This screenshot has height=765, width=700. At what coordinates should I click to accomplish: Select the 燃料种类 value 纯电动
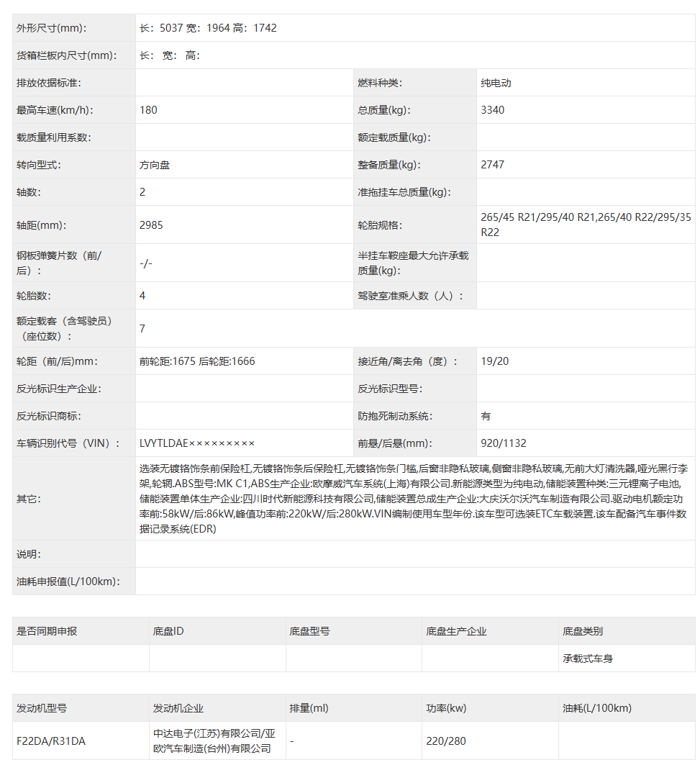point(496,83)
